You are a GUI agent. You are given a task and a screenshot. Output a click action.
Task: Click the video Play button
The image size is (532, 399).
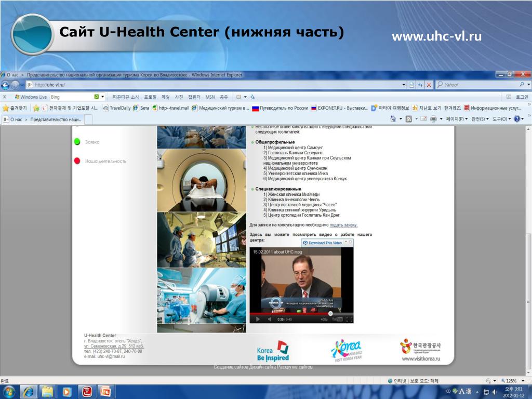pos(258,320)
